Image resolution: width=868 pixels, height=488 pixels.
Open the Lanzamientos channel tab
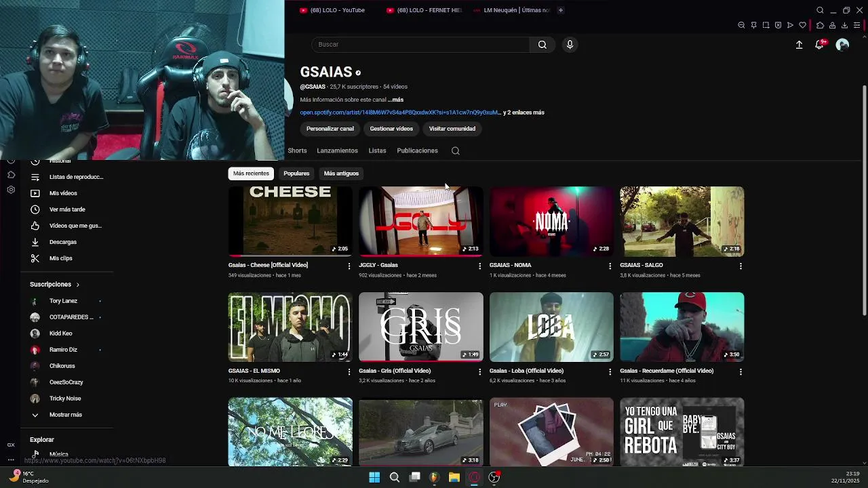(x=337, y=150)
